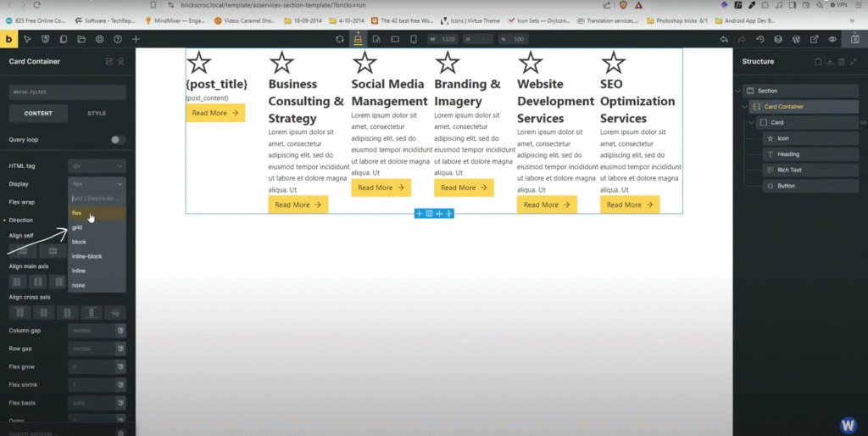Select the Rich Text item in Structure
The image size is (868, 436).
(x=788, y=170)
